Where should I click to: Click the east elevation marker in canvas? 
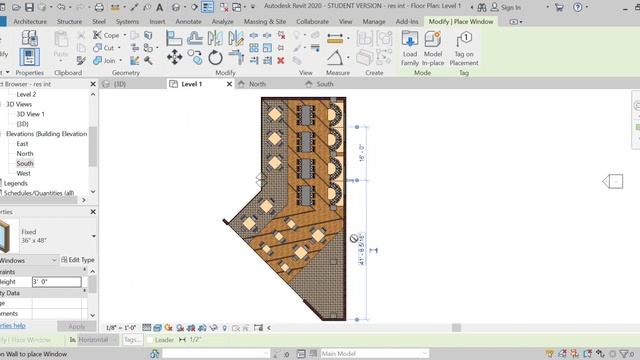pos(613,181)
